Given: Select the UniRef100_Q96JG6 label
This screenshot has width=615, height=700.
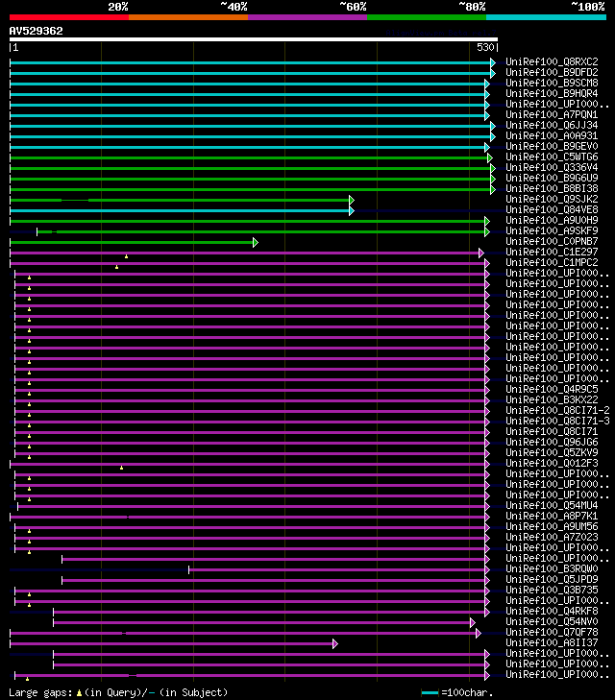Looking at the screenshot, I should coord(552,442).
